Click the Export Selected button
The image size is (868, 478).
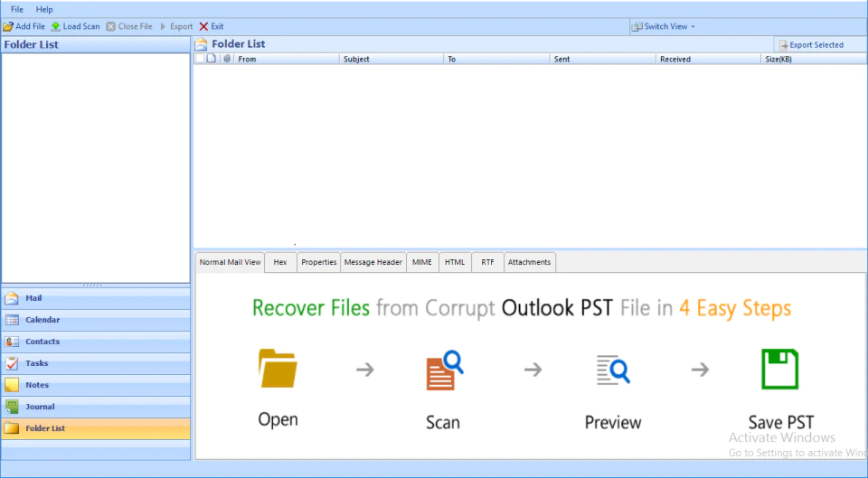click(x=811, y=45)
